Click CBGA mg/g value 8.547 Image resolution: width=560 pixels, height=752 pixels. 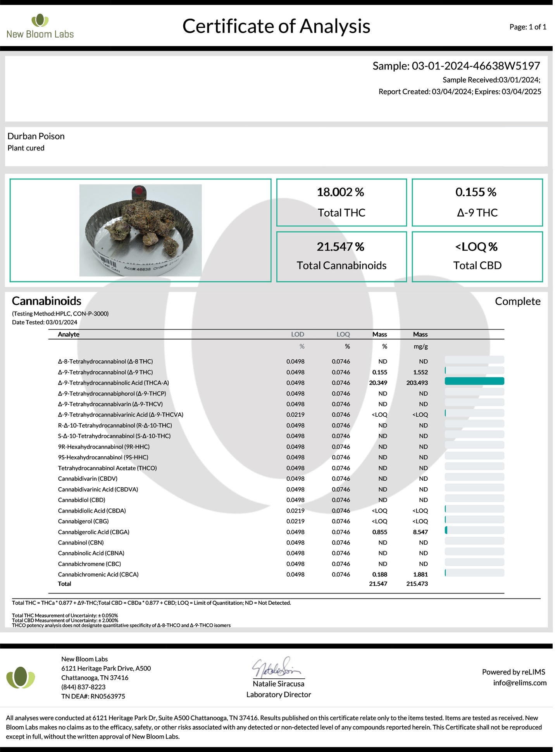pos(420,532)
